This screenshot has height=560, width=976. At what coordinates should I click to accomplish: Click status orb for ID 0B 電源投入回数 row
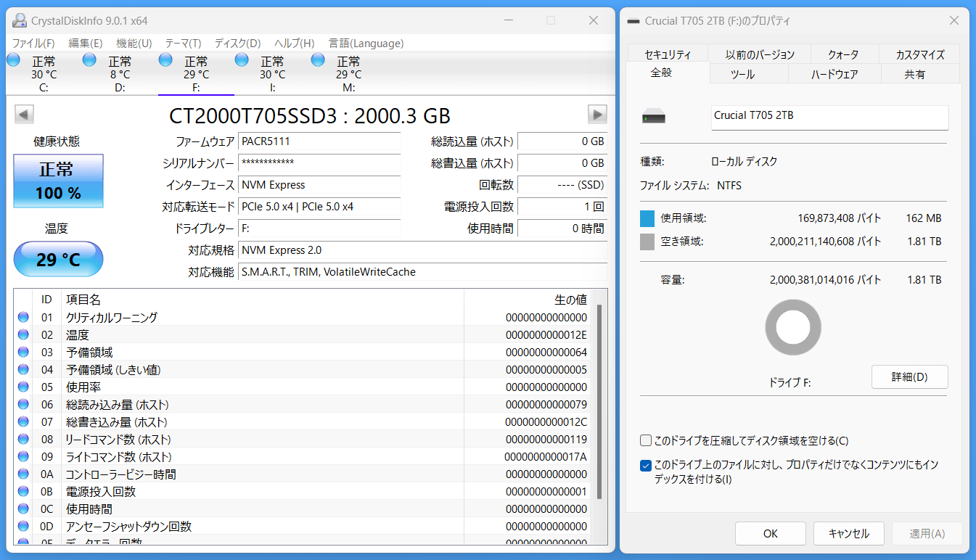pos(23,491)
